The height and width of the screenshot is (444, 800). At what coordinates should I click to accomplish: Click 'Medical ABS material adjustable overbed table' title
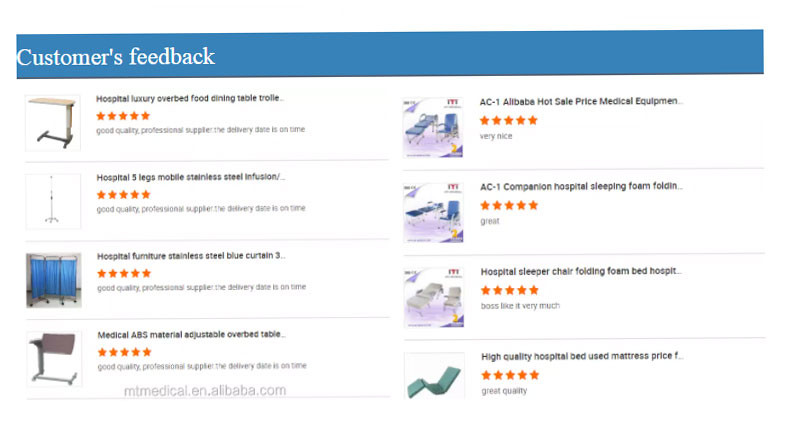(x=191, y=335)
